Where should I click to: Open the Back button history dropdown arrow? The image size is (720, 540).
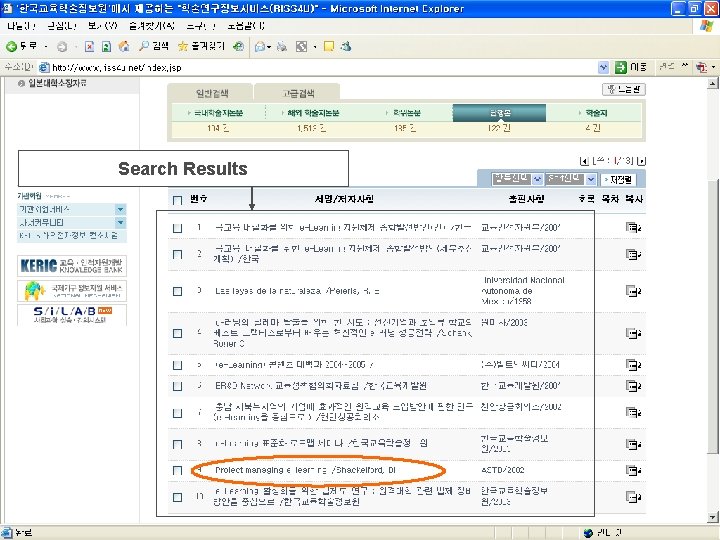(46, 46)
